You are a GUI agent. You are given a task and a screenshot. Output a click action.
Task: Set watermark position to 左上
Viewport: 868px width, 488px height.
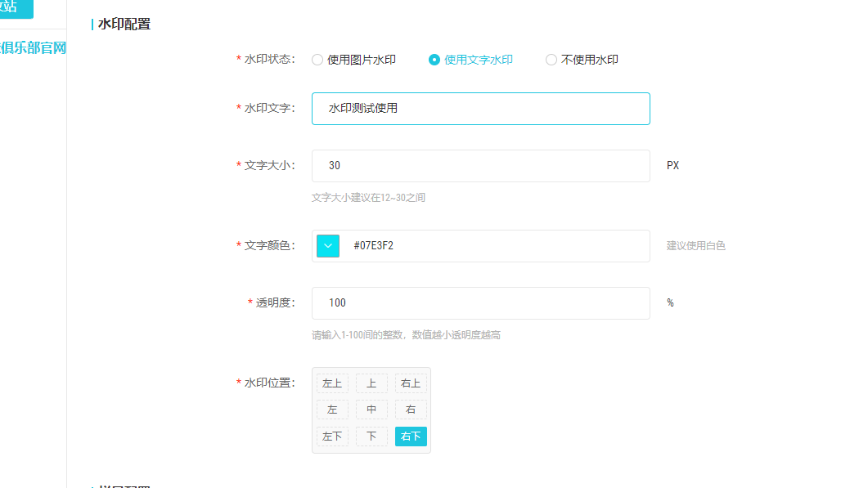[x=332, y=383]
